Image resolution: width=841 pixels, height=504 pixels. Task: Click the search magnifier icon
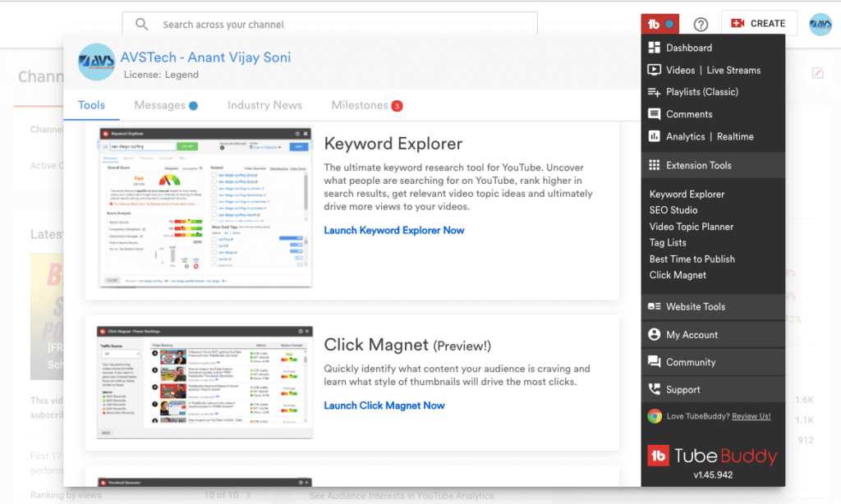coord(141,24)
